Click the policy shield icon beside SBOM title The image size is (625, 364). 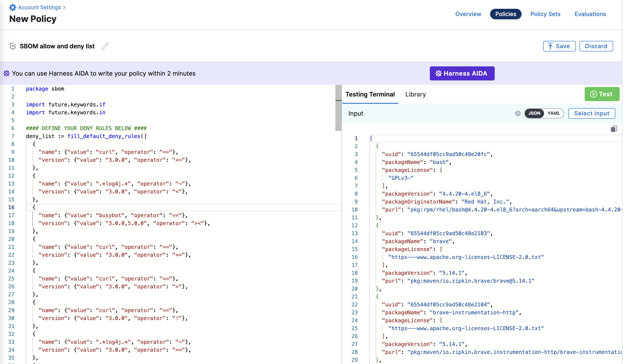click(13, 46)
